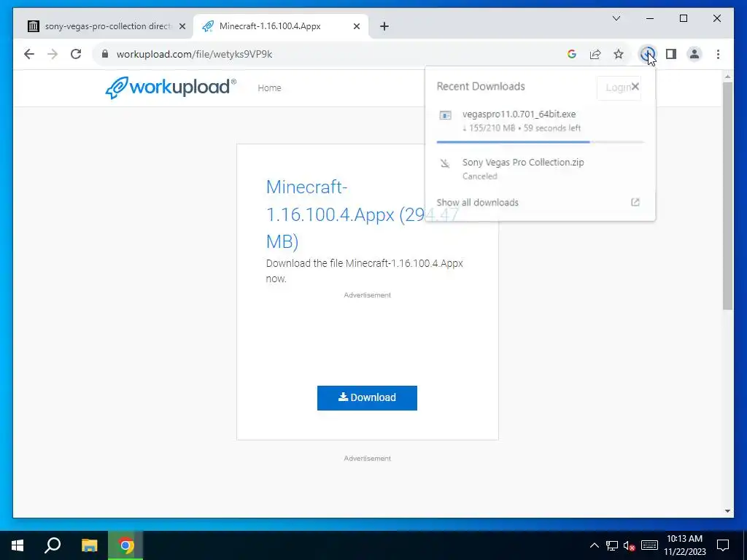This screenshot has height=560, width=747.
Task: Select the Minecraft-1.16.100.4.Appx tab
Action: point(281,26)
